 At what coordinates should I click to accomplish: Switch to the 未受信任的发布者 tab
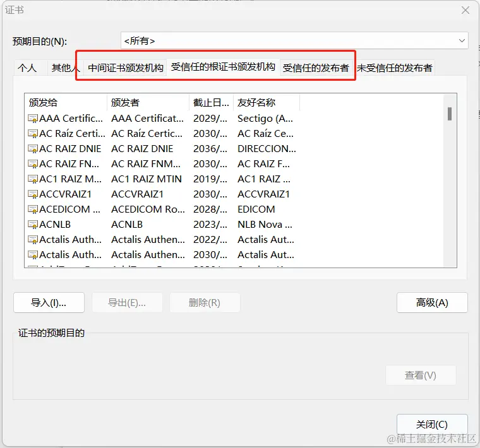coord(395,68)
